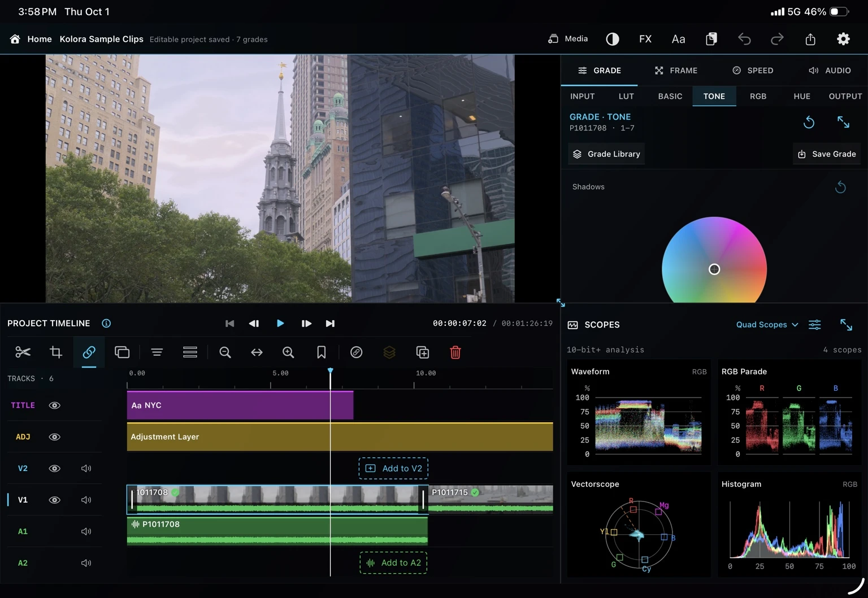868x598 pixels.
Task: Open the Grade Library
Action: 606,154
